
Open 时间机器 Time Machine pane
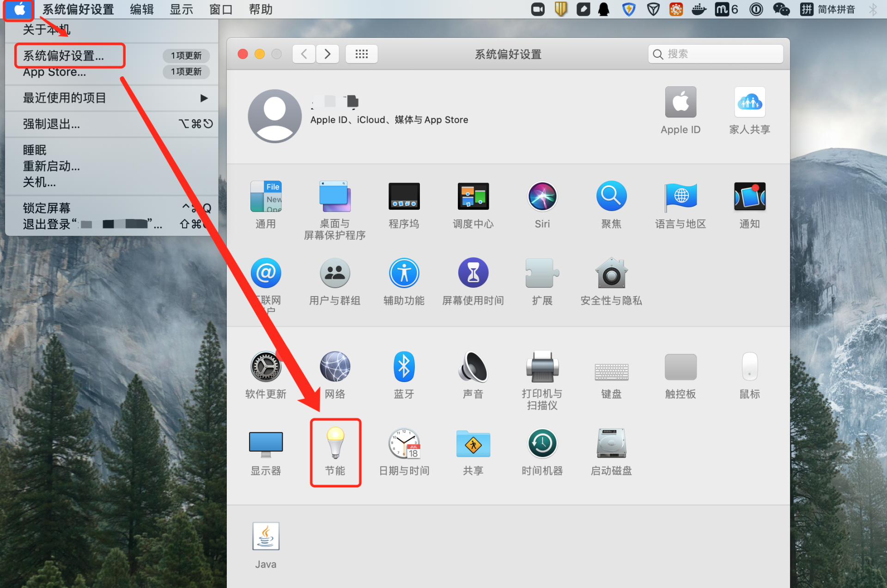point(542,444)
